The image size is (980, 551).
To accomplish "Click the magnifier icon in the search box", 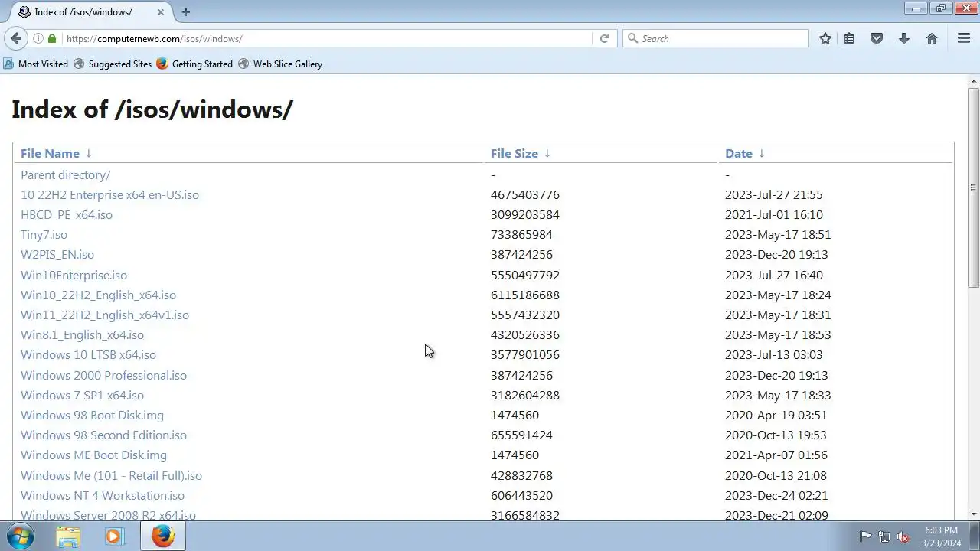I will tap(632, 38).
